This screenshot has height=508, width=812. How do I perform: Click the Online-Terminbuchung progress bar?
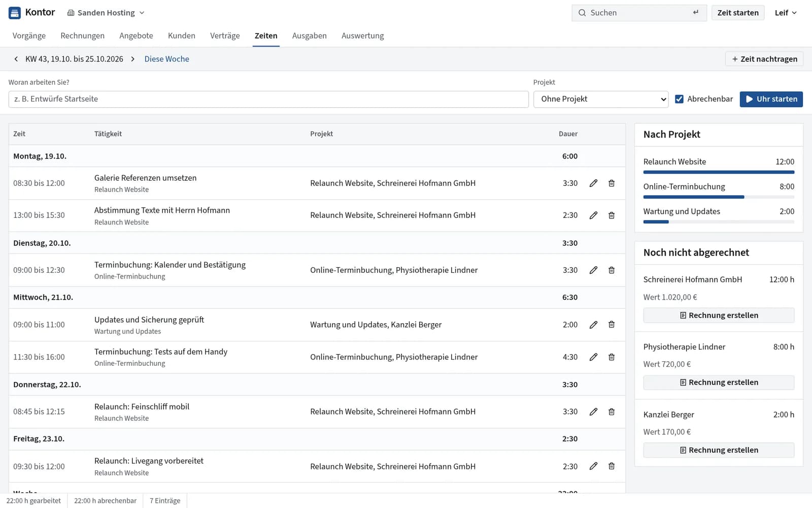click(x=719, y=197)
